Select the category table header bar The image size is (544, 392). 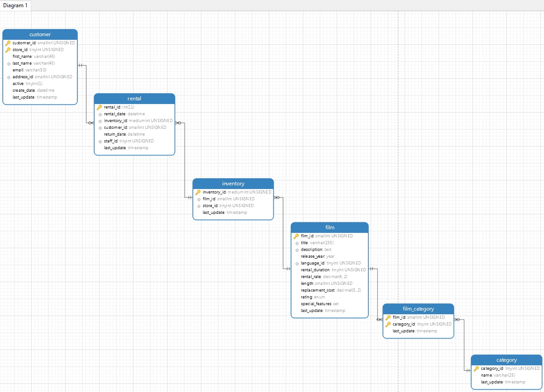[506, 360]
